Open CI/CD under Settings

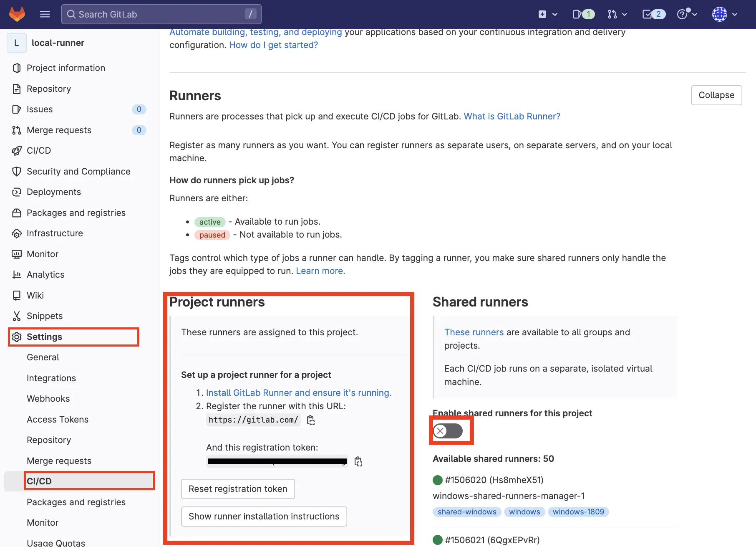39,481
